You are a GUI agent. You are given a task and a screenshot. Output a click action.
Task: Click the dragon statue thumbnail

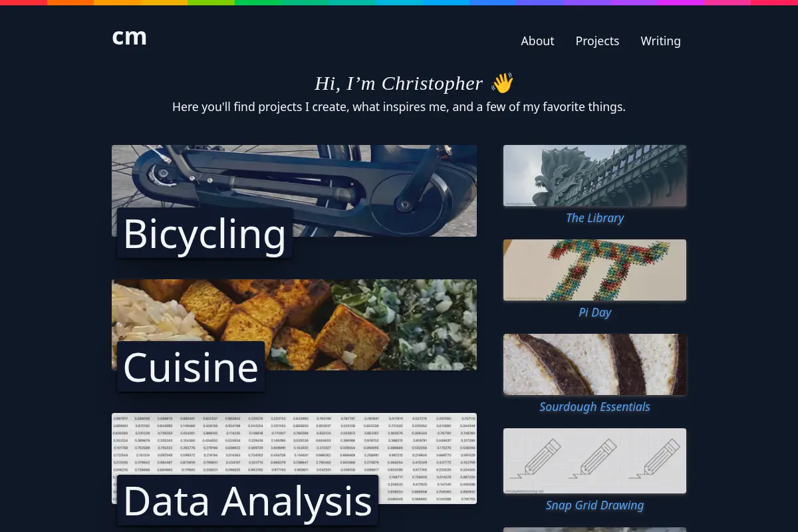click(x=595, y=176)
